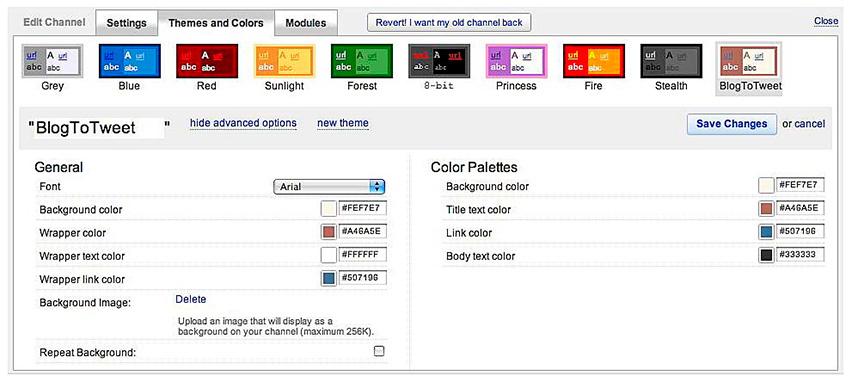Screen dimensions: 852x382
Task: Click Color Palettes Background color hex field
Action: pyautogui.click(x=800, y=185)
